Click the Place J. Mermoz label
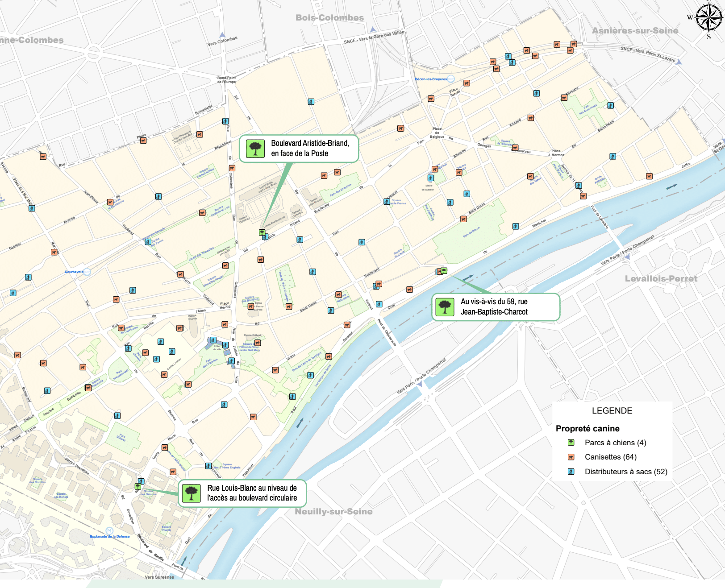Image resolution: width=725 pixels, height=588 pixels. coord(556,153)
